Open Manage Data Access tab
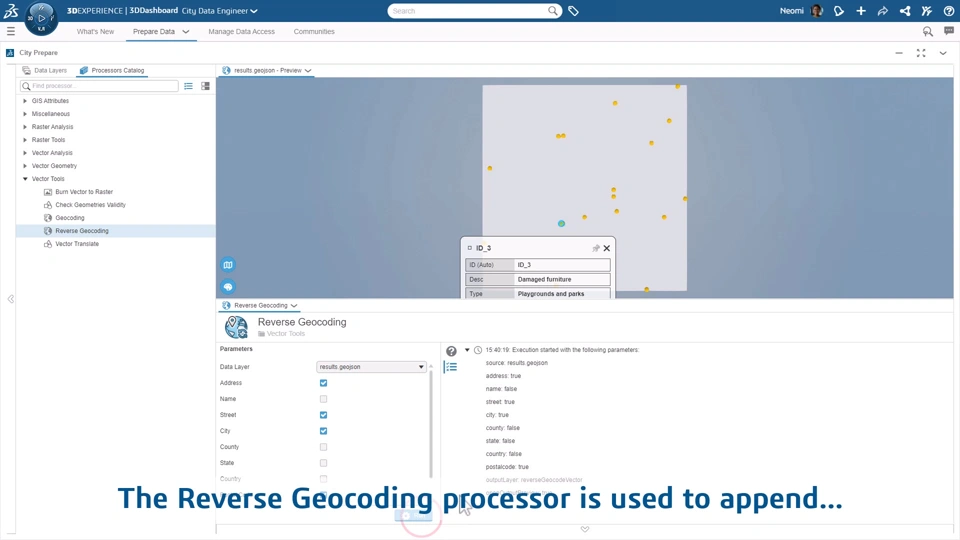Viewport: 960px width, 540px height. coord(241,31)
